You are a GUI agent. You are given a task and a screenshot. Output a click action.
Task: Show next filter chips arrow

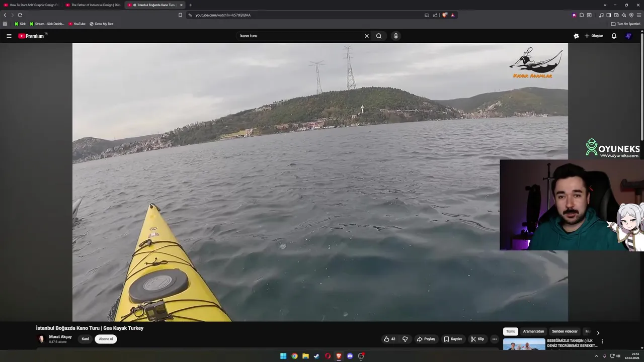[x=598, y=333]
